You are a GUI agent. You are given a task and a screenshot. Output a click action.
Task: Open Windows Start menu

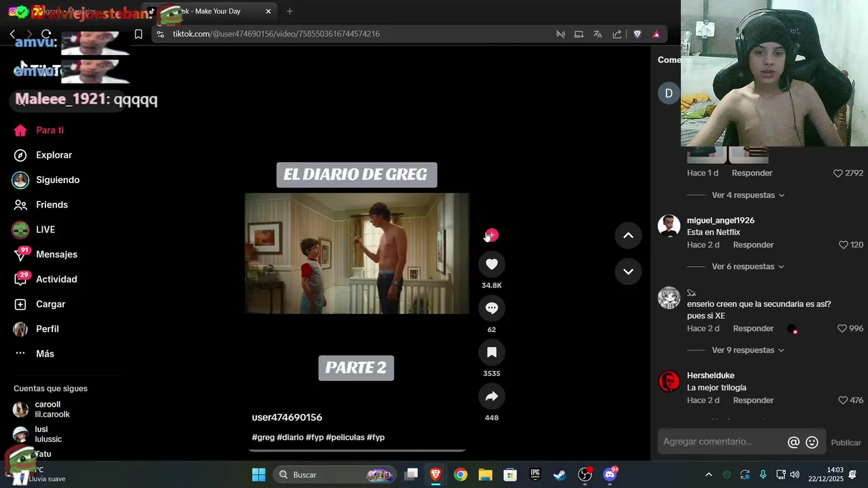pos(259,474)
